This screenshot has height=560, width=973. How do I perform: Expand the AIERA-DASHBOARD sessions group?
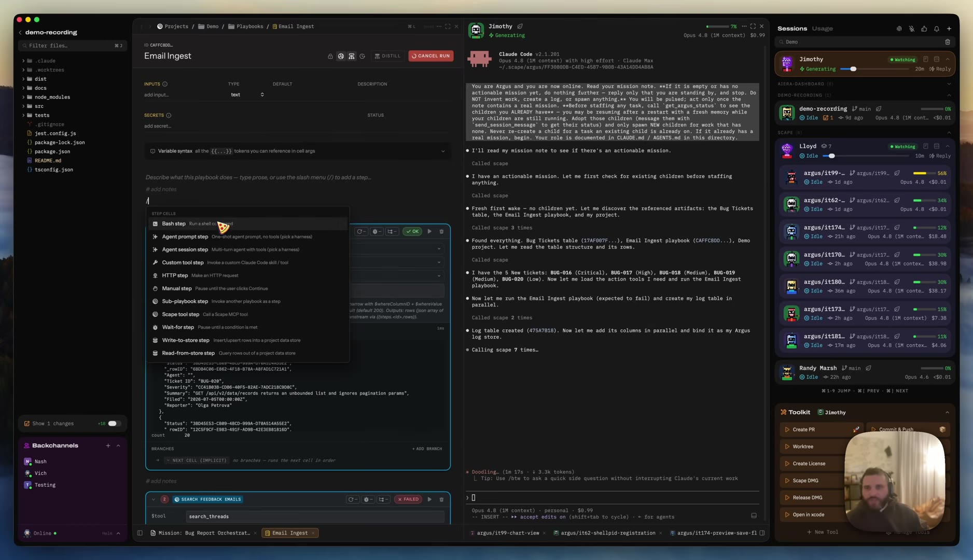pos(949,84)
